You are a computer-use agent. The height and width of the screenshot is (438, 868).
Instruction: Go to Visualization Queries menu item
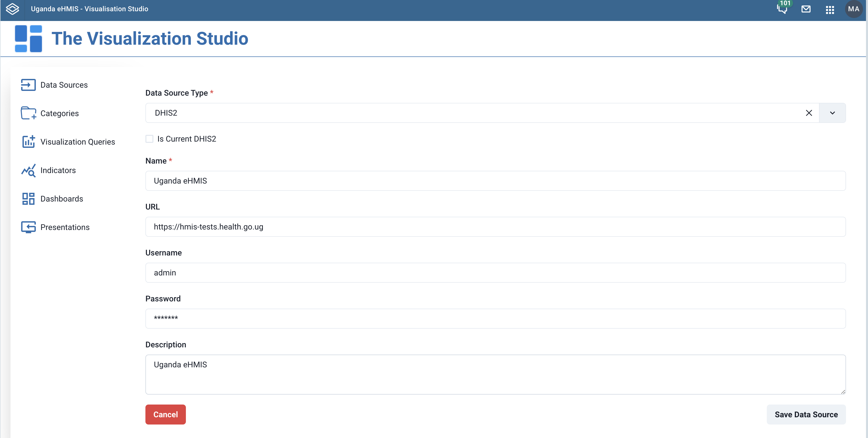77,142
